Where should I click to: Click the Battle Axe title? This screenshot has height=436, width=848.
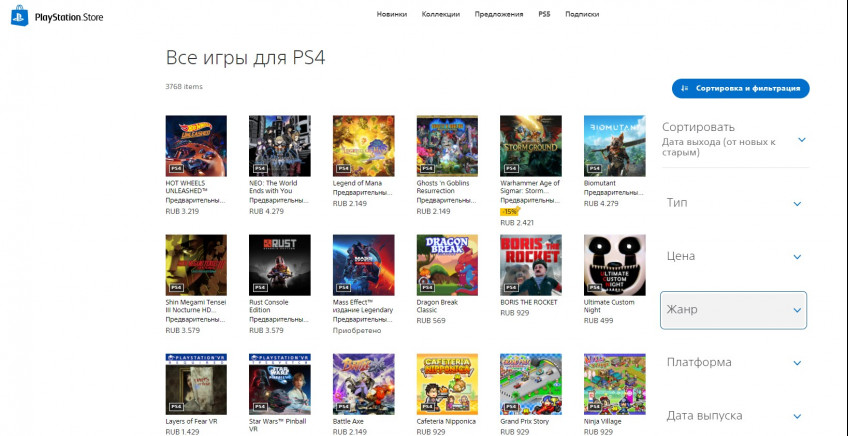click(348, 421)
